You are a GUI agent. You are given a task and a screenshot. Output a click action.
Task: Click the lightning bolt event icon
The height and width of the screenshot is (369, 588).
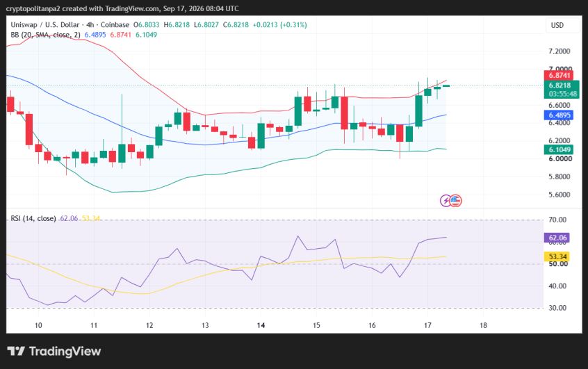[446, 201]
